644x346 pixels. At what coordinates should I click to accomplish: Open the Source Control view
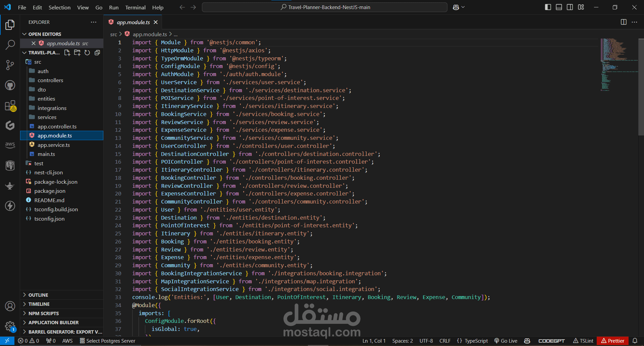pos(10,65)
